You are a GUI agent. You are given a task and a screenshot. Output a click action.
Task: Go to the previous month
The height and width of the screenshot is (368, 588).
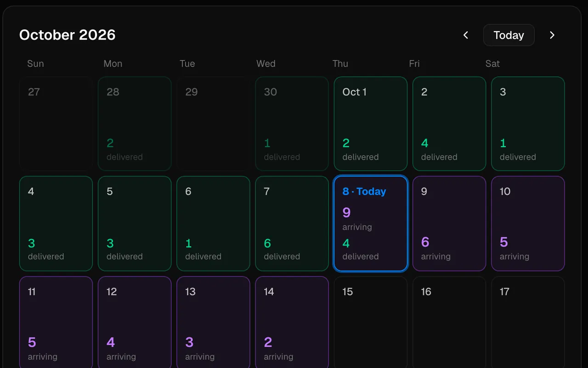pos(465,35)
